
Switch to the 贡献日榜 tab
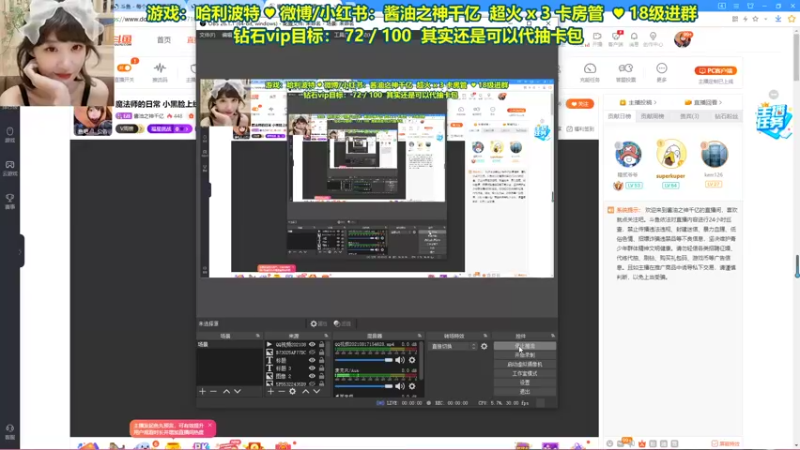(619, 116)
